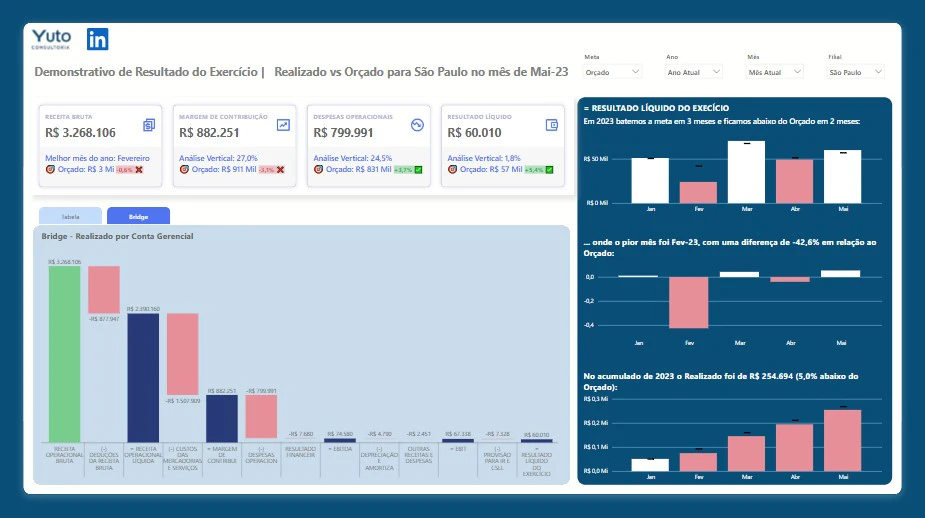Screen dimensions: 925x518
Task: Click 'Análise Vertical: 24,5%' text
Action: [353, 158]
